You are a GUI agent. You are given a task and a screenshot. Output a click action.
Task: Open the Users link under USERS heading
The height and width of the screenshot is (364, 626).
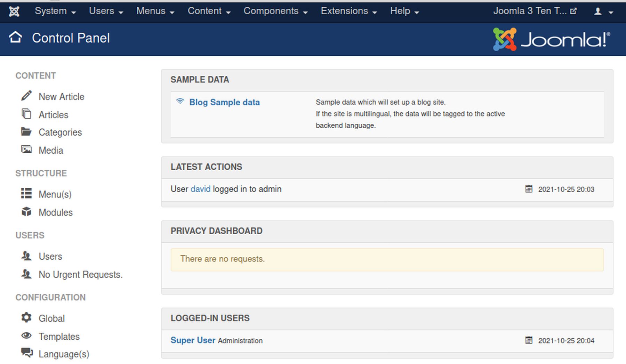[x=50, y=257]
